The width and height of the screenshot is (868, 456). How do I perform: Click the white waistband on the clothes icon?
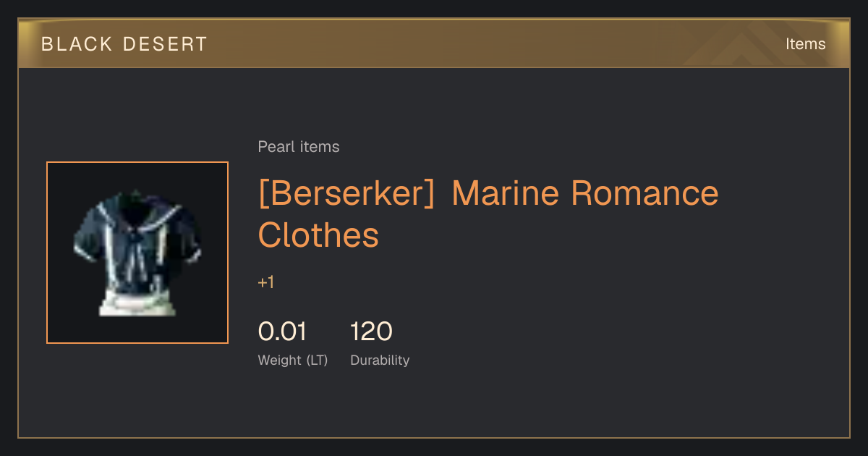tap(137, 304)
